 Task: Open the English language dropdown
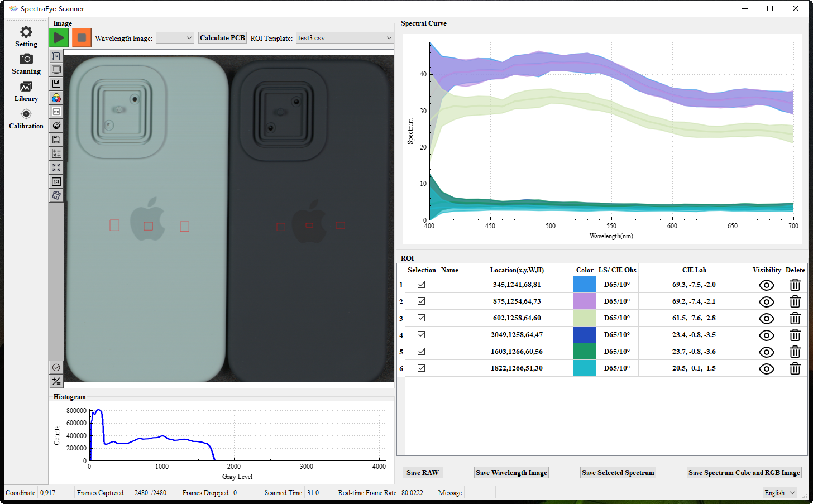pos(780,493)
